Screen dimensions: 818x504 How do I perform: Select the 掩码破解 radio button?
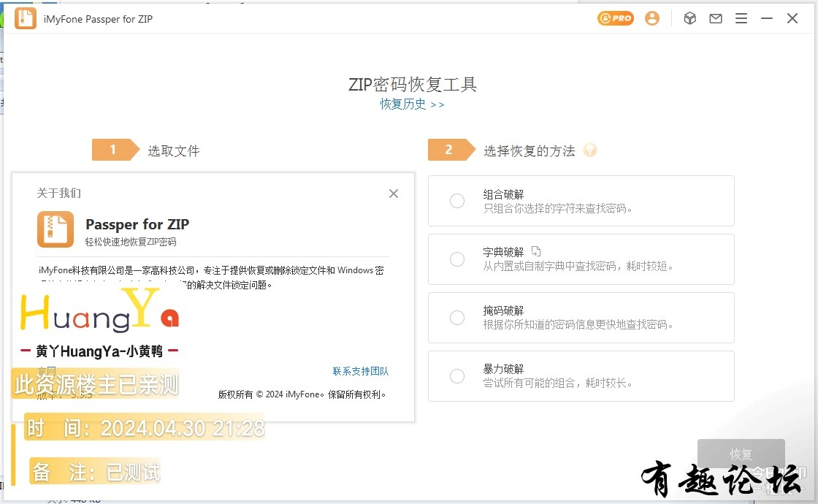pyautogui.click(x=457, y=318)
